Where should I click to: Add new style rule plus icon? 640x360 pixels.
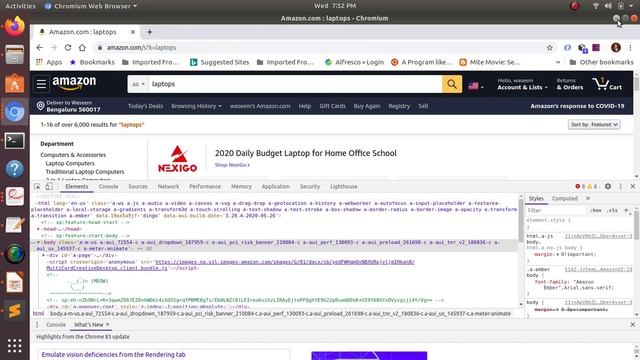click(x=626, y=210)
